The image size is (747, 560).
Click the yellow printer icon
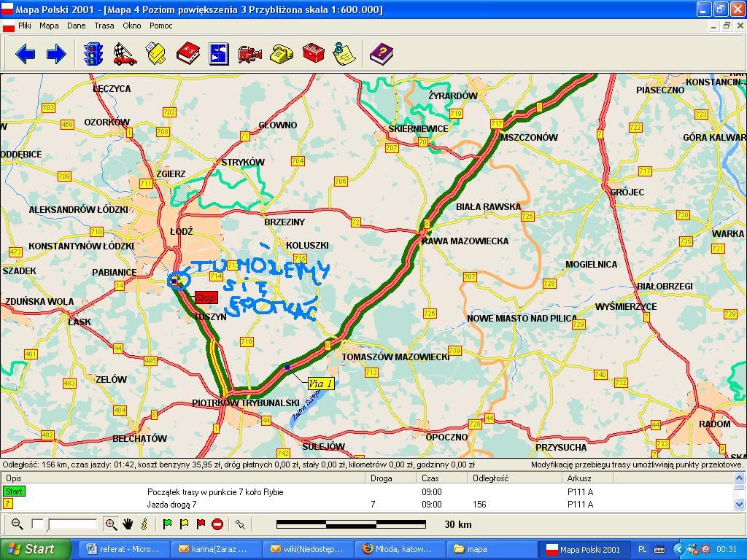point(156,54)
